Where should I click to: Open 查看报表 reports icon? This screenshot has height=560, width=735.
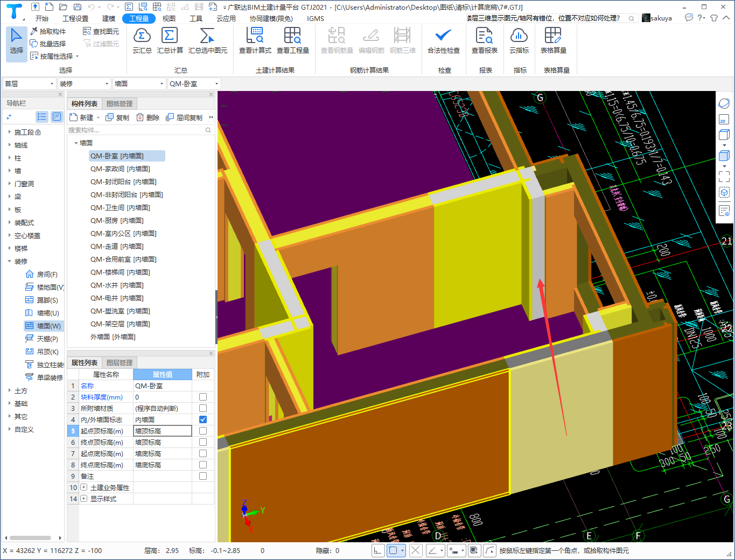click(484, 41)
